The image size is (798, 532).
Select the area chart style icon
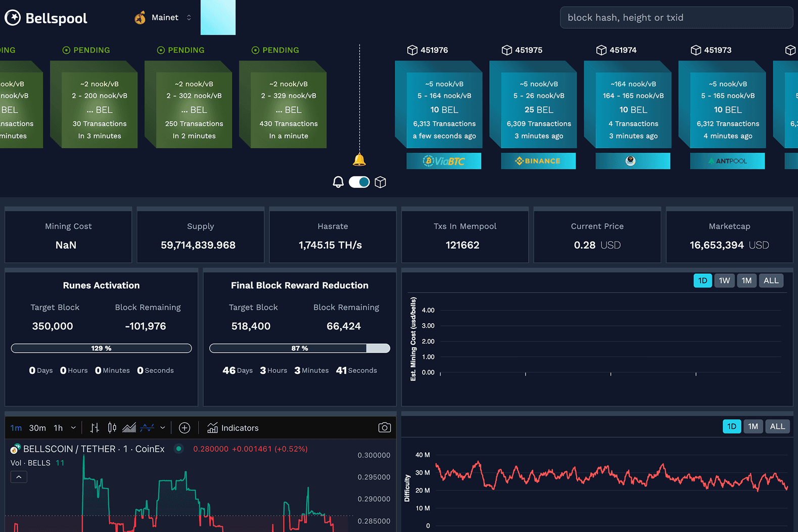point(129,428)
